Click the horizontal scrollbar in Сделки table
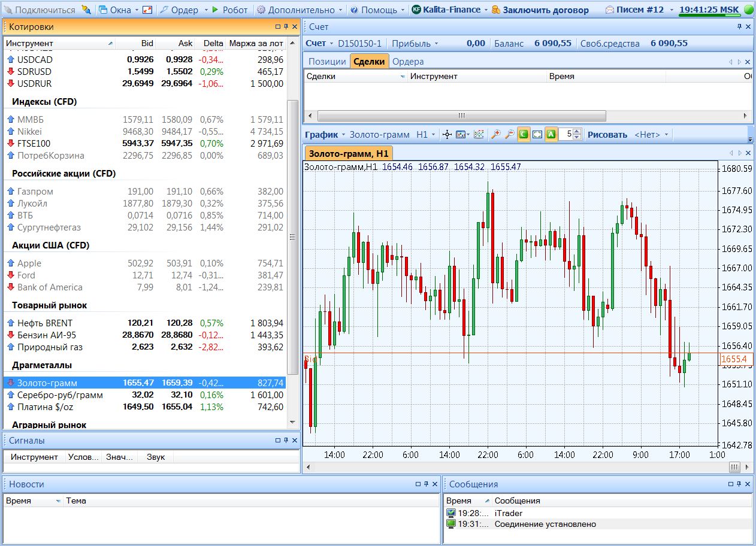This screenshot has width=756, height=546. (x=461, y=116)
